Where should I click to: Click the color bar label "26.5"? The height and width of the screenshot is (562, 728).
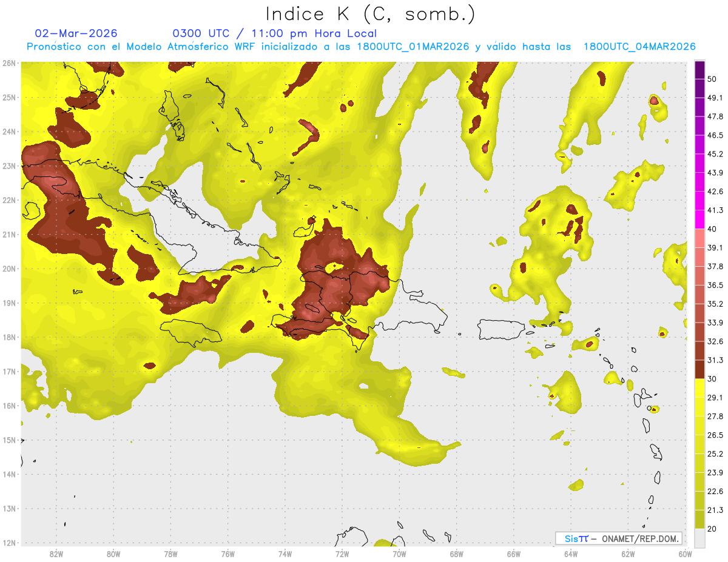715,435
